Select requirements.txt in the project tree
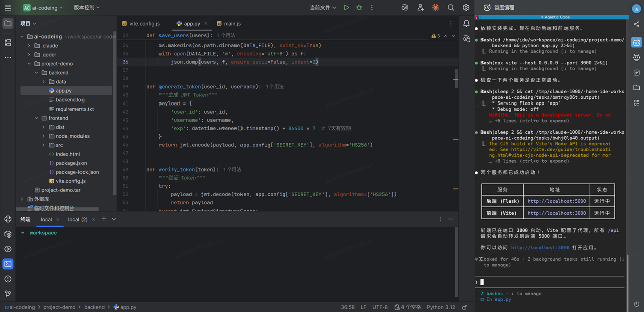Image resolution: width=644 pixels, height=312 pixels. pyautogui.click(x=74, y=109)
